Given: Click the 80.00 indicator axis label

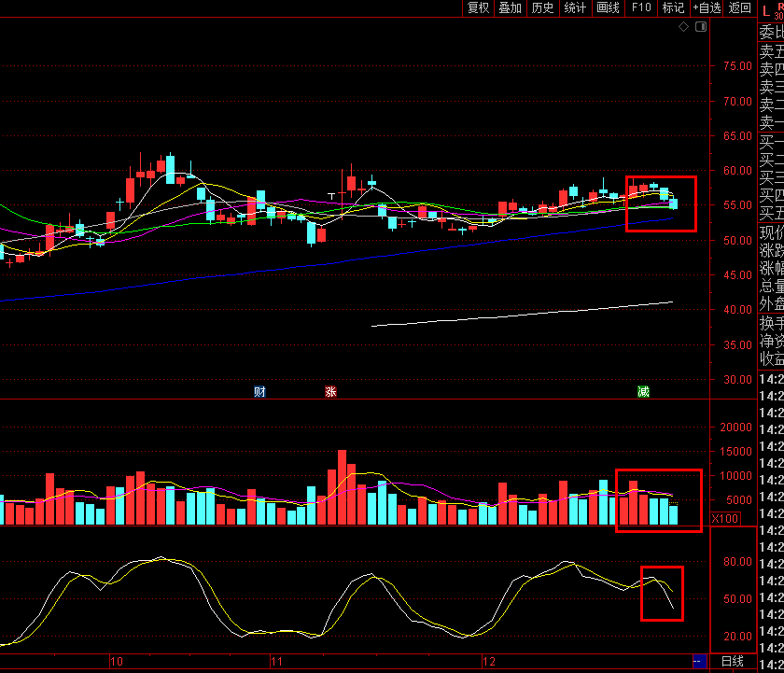Looking at the screenshot, I should 737,562.
